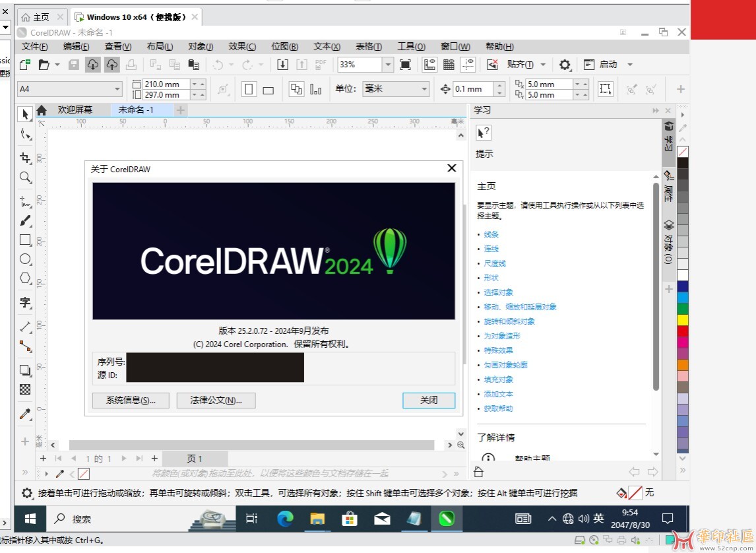This screenshot has height=553, width=756.
Task: Select the Parallel Dimension tool
Action: click(x=25, y=327)
